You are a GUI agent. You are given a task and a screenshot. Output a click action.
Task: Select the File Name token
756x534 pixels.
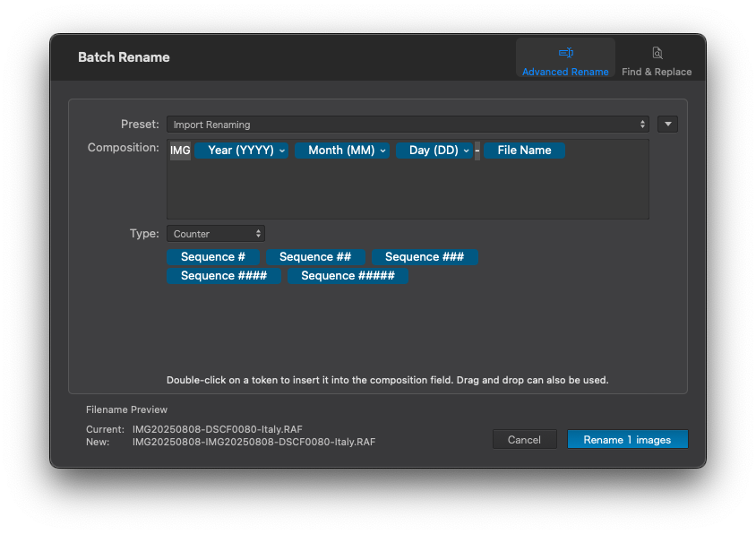pos(524,151)
